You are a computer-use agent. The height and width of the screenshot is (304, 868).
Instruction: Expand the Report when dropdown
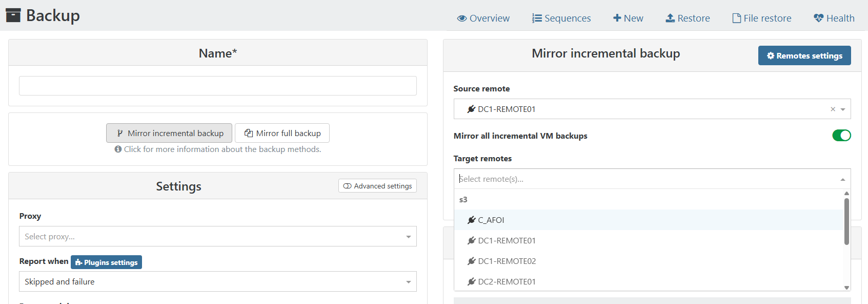217,282
